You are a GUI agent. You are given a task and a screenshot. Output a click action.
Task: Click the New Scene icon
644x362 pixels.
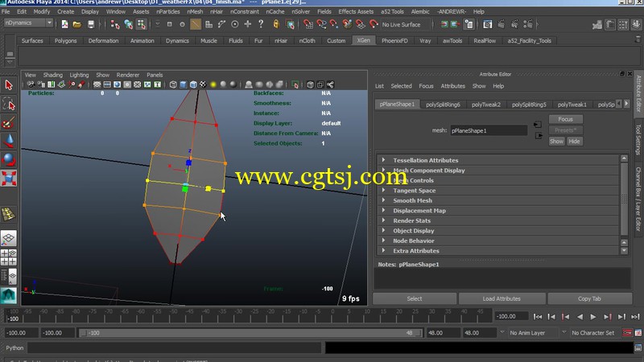tap(65, 25)
